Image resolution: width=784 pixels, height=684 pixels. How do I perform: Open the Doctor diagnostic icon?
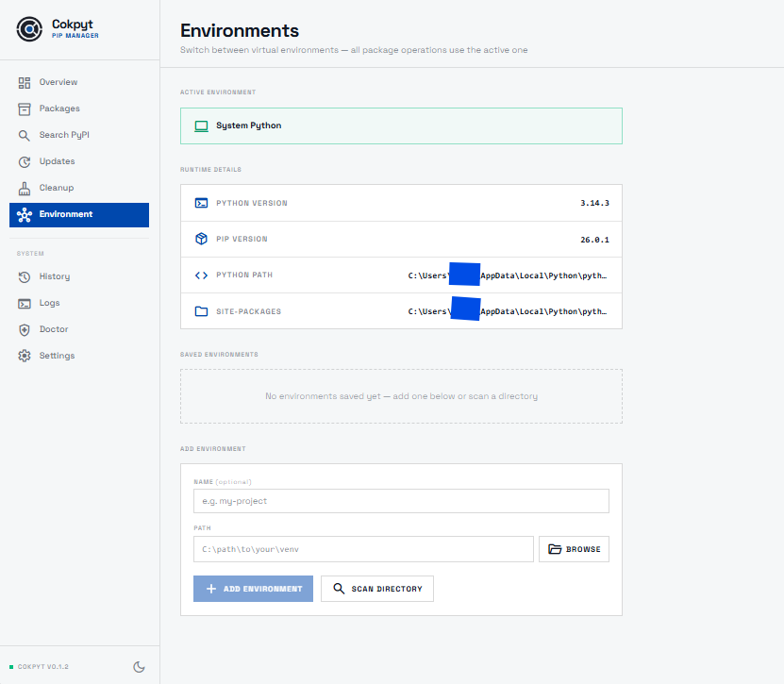[x=25, y=329]
